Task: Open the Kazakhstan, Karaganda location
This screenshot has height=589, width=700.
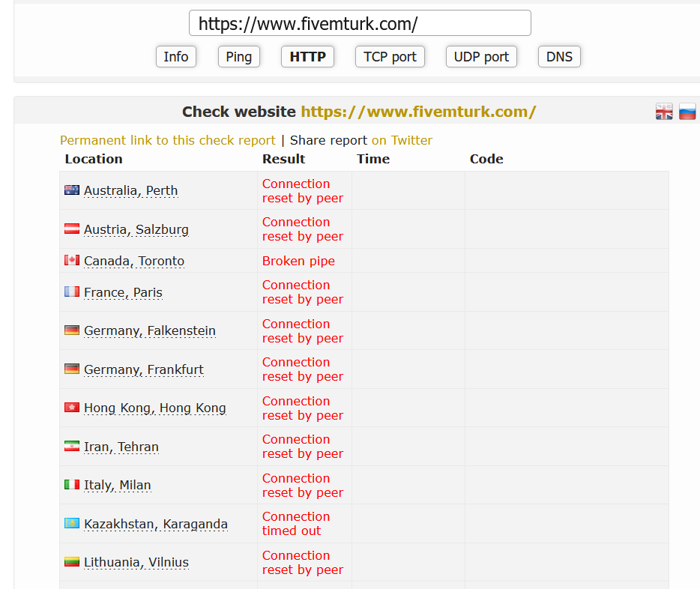Action: point(156,524)
